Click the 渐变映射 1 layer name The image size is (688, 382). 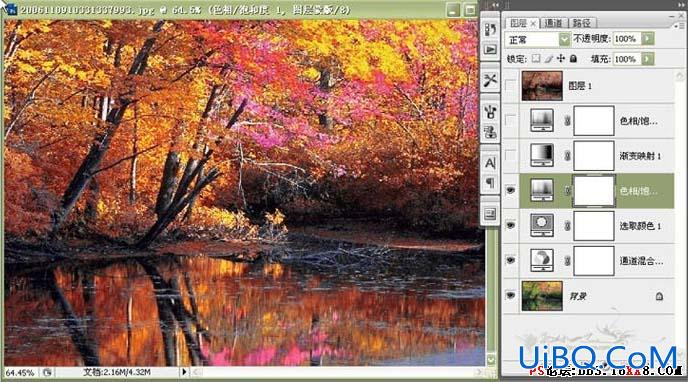[x=640, y=156]
